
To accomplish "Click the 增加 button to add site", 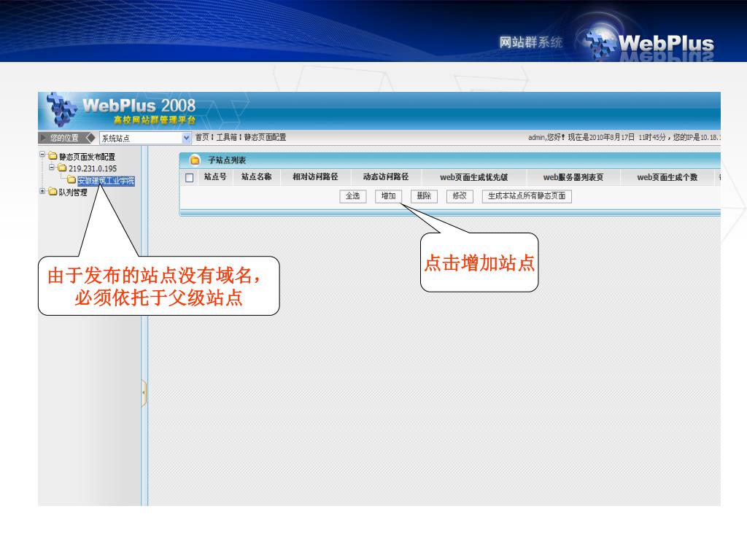I will pyautogui.click(x=388, y=196).
